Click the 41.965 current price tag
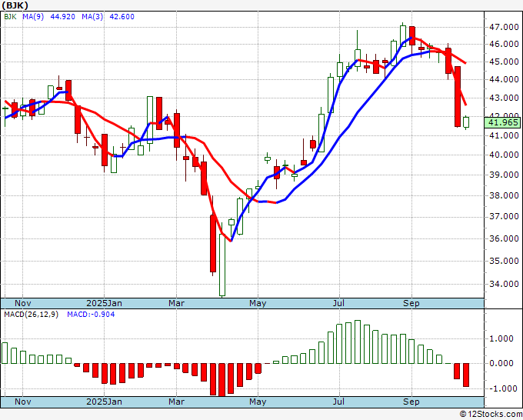 [503, 122]
